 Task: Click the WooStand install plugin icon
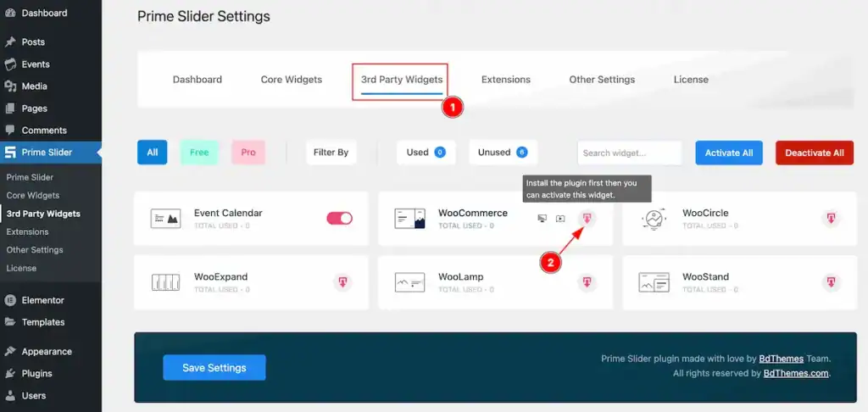click(832, 282)
